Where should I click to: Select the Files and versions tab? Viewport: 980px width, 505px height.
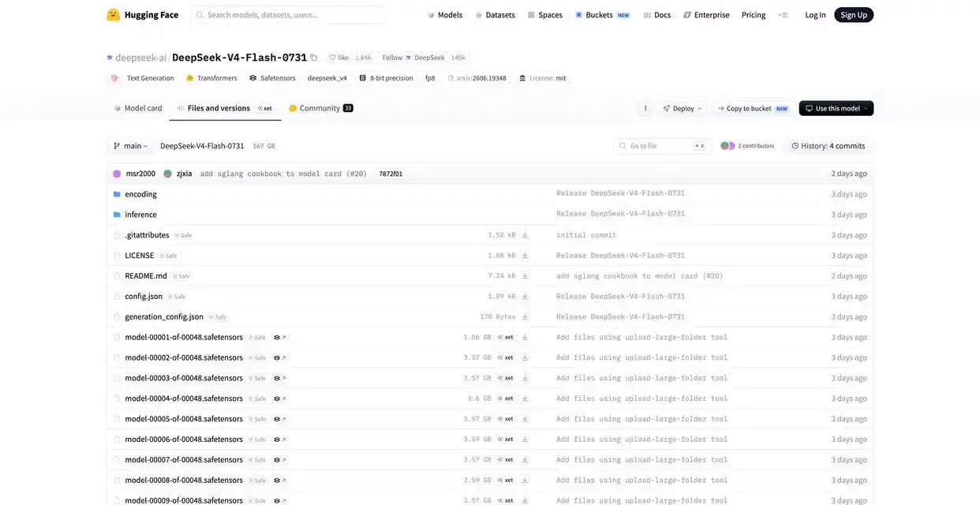click(x=225, y=108)
